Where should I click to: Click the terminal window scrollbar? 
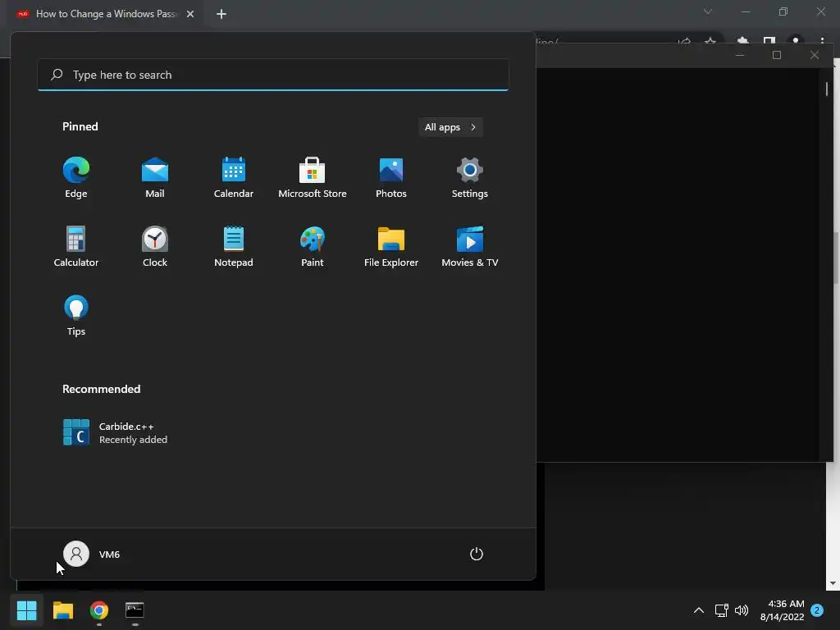827,89
